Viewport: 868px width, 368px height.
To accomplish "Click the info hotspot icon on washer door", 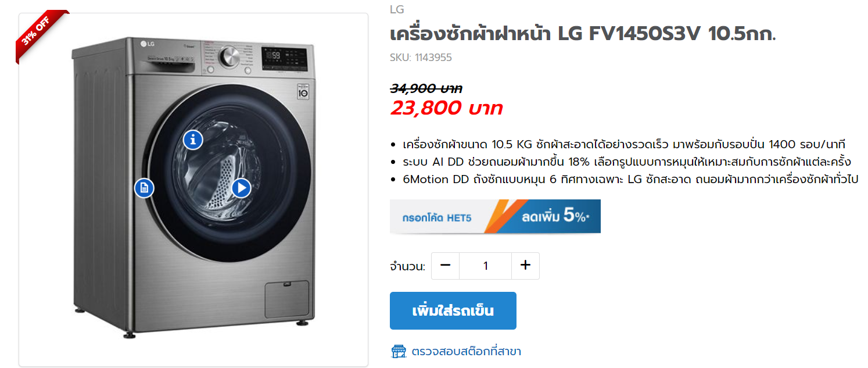I will [x=193, y=140].
